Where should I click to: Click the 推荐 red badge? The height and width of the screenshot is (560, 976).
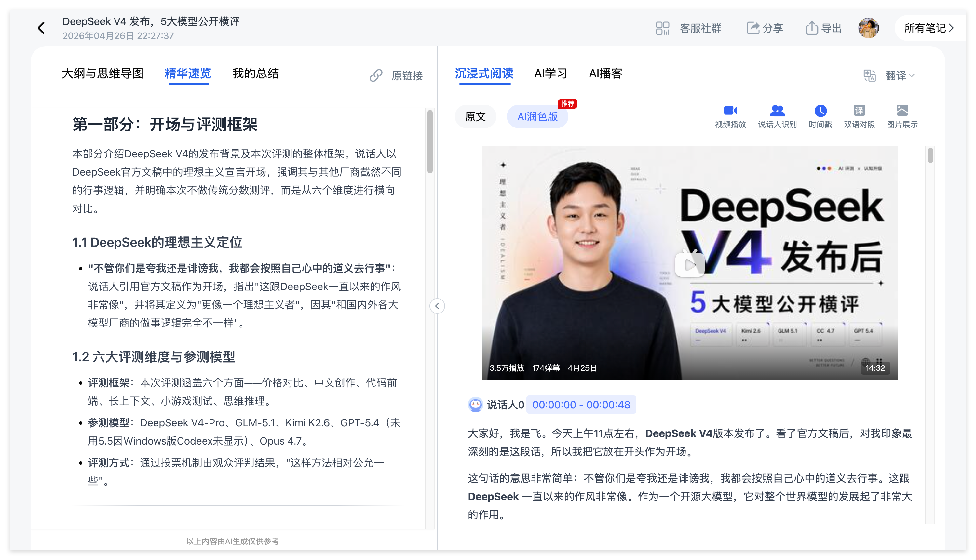(567, 104)
